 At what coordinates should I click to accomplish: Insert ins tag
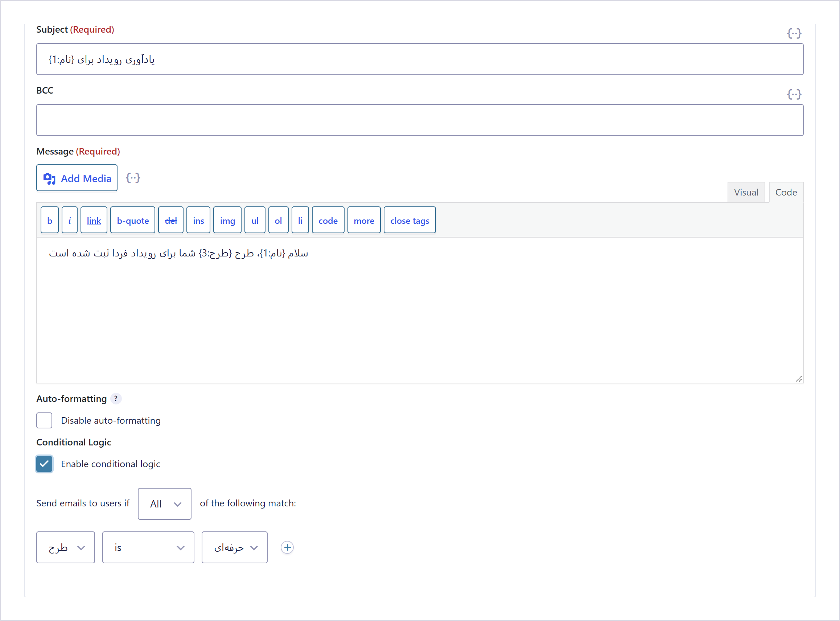pyautogui.click(x=198, y=220)
